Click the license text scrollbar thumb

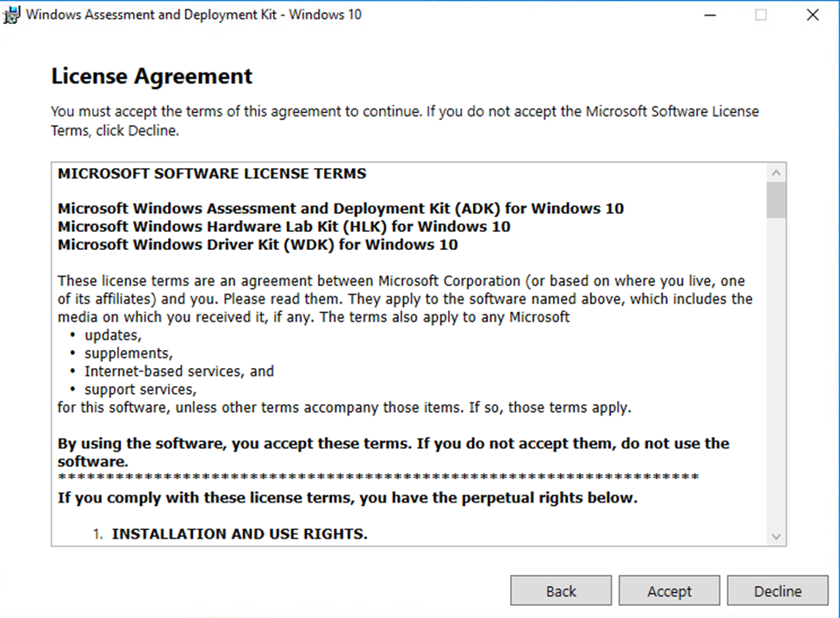coord(776,200)
